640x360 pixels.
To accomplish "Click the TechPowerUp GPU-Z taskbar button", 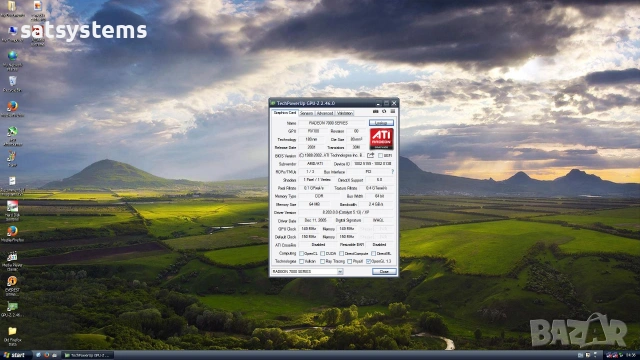I will (x=87, y=355).
